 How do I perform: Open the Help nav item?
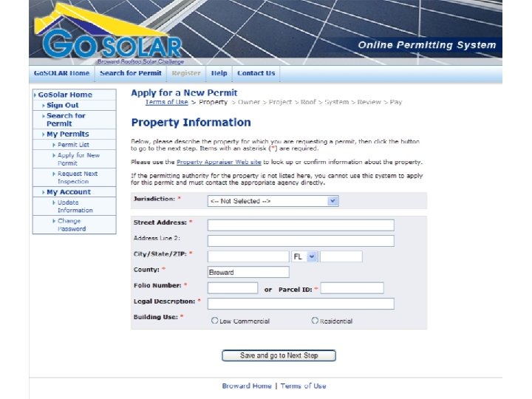pyautogui.click(x=219, y=73)
